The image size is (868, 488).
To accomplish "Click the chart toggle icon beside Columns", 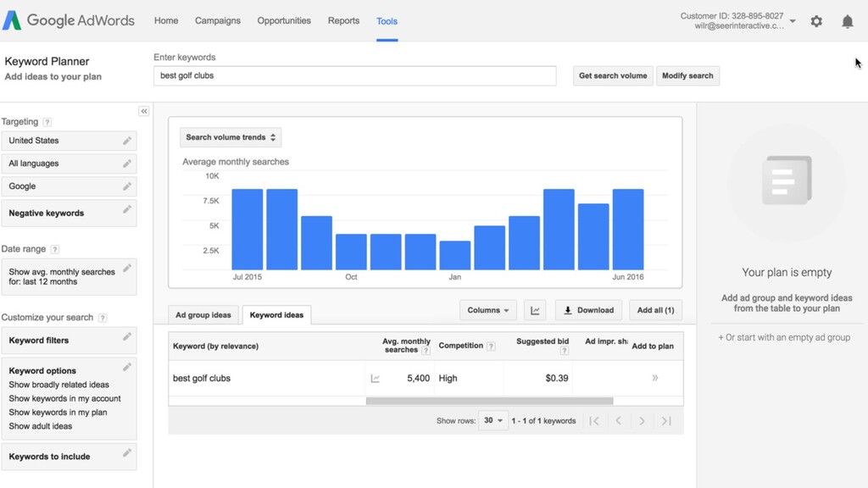I will tap(535, 310).
